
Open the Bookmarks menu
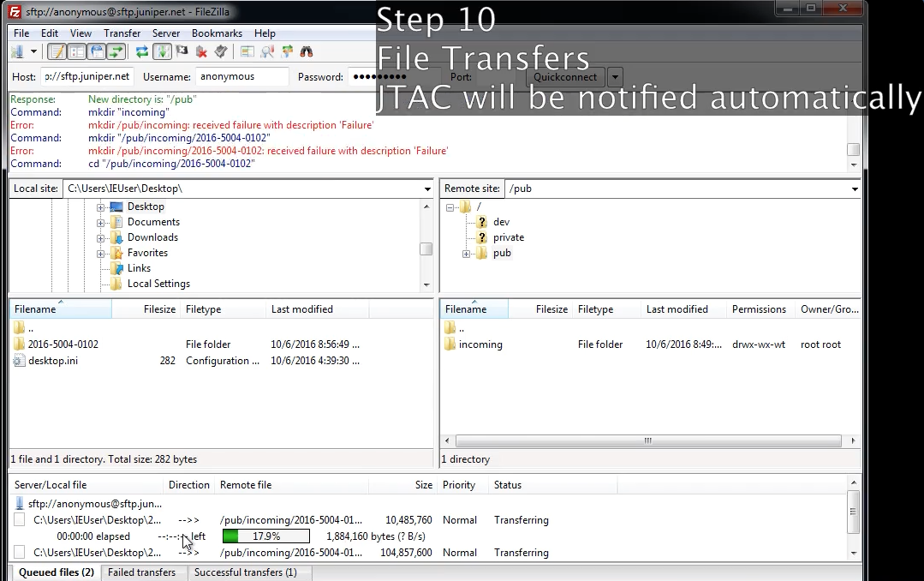217,33
